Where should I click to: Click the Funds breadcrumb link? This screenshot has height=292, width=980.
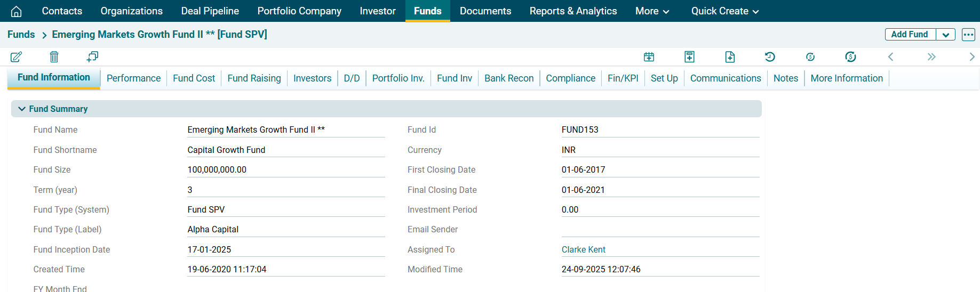(21, 35)
